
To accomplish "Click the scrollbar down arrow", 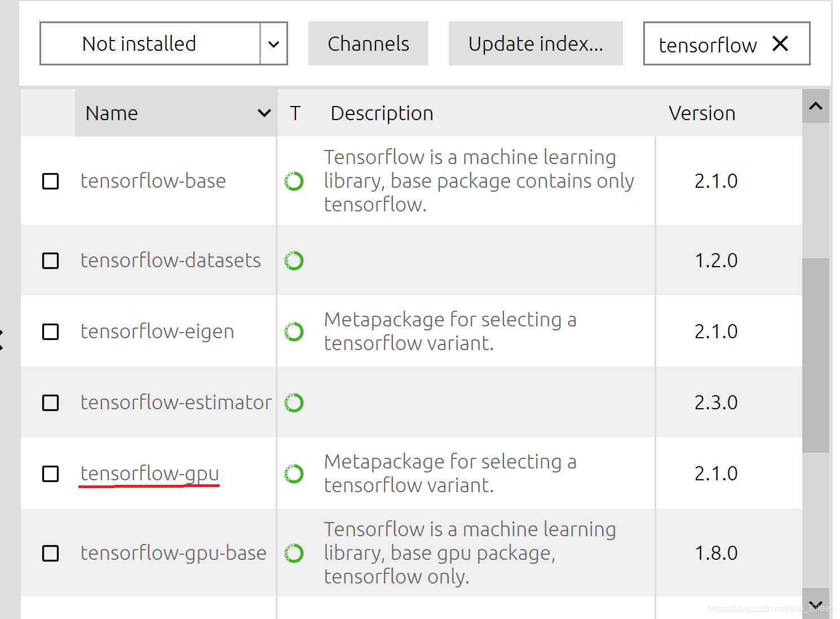I will point(816,604).
